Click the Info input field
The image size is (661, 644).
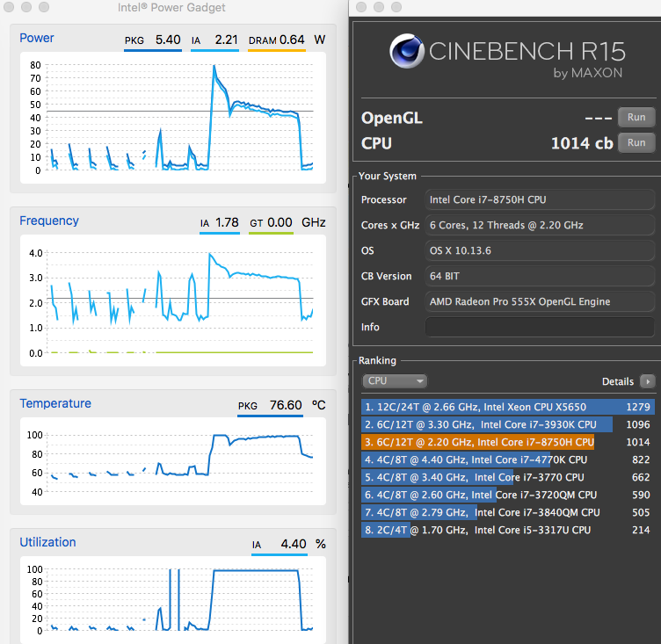(540, 327)
